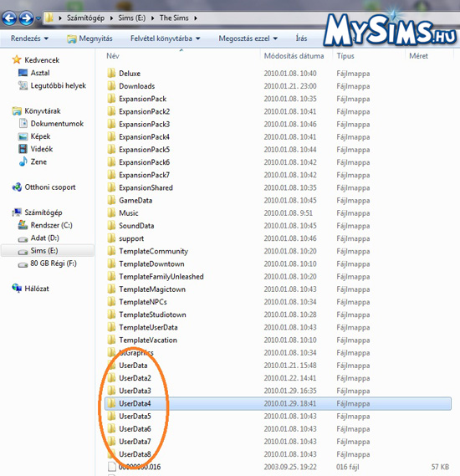Open the Otthoni csoport homegroup icon
The width and height of the screenshot is (460, 476).
17,187
